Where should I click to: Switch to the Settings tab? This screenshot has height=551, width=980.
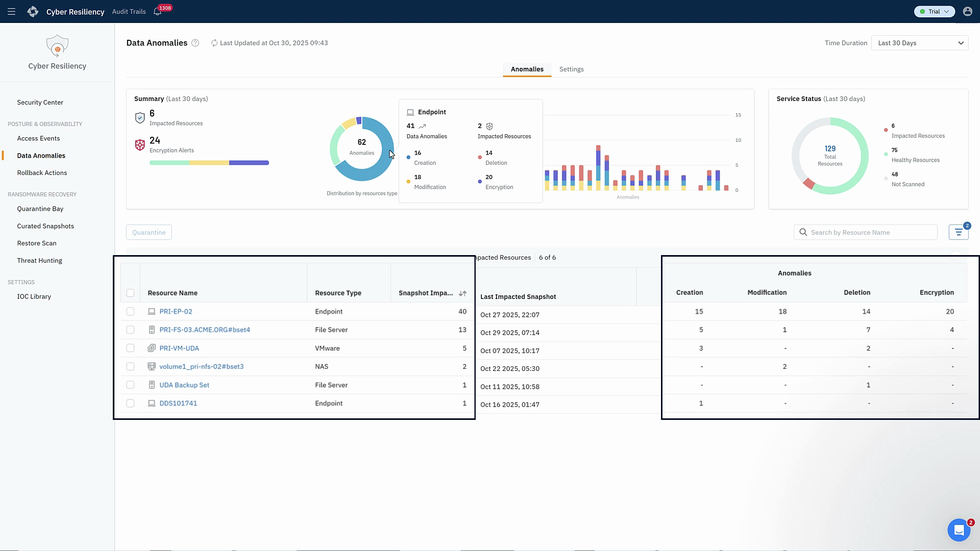coord(571,69)
